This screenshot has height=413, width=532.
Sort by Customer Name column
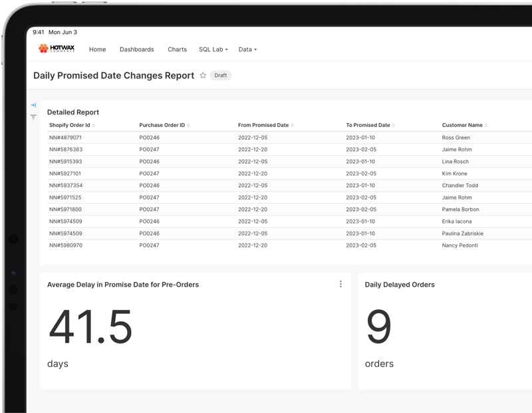464,125
